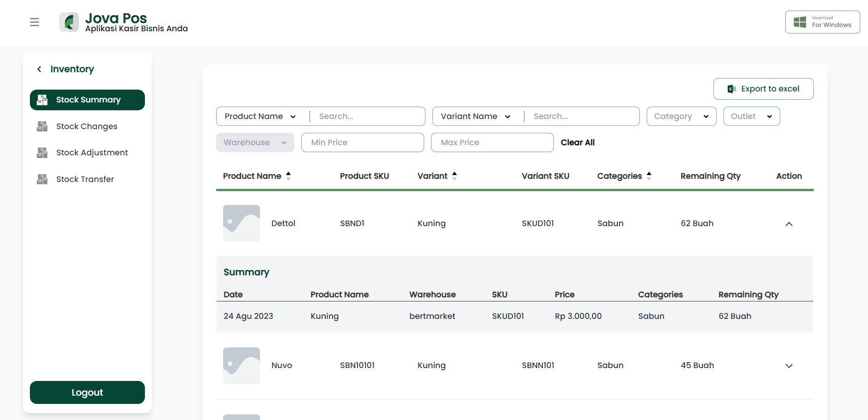The height and width of the screenshot is (420, 868).
Task: Click the Summary heading
Action: 247,272
